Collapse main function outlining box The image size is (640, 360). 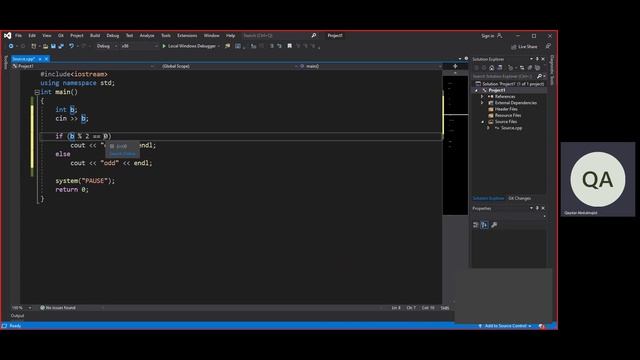37,92
